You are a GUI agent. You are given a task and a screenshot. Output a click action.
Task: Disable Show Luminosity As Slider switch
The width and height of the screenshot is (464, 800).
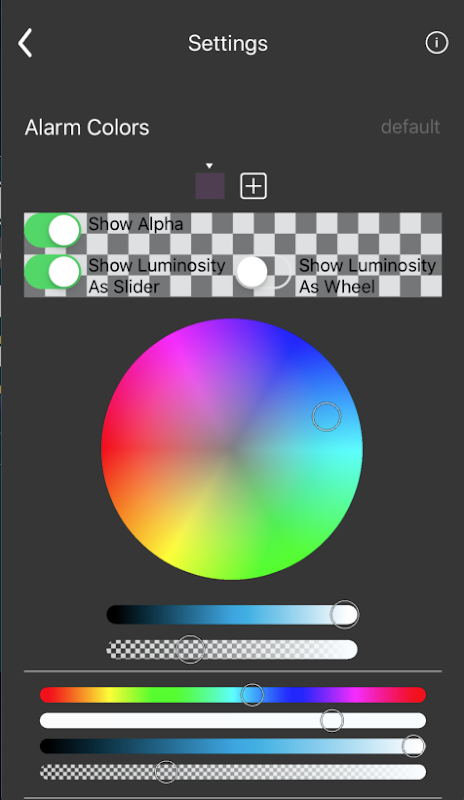53,271
